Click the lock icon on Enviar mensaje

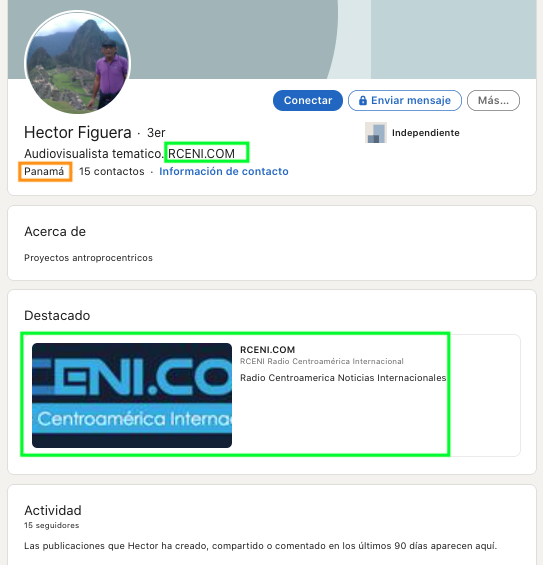point(362,100)
